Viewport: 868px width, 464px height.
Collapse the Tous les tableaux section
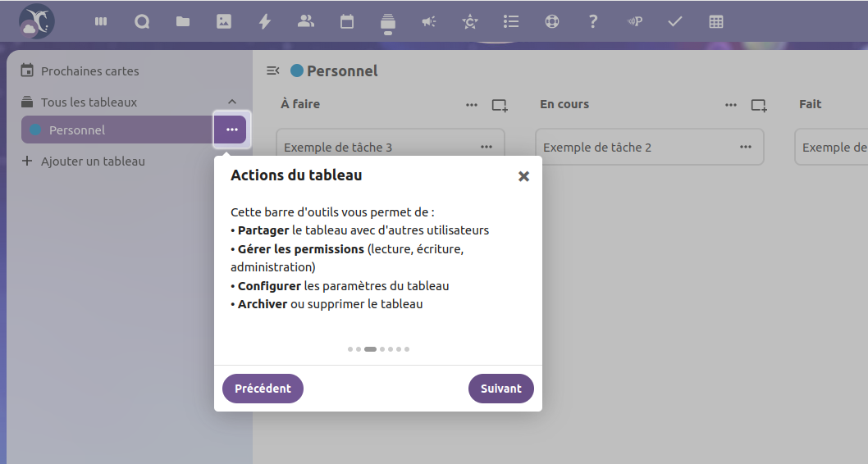tap(232, 102)
